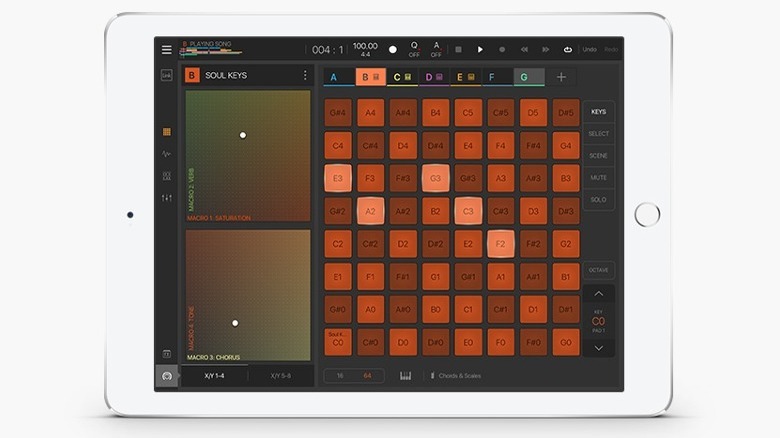Screen dimensions: 780x438
Task: Add a new group with plus button
Action: point(561,77)
